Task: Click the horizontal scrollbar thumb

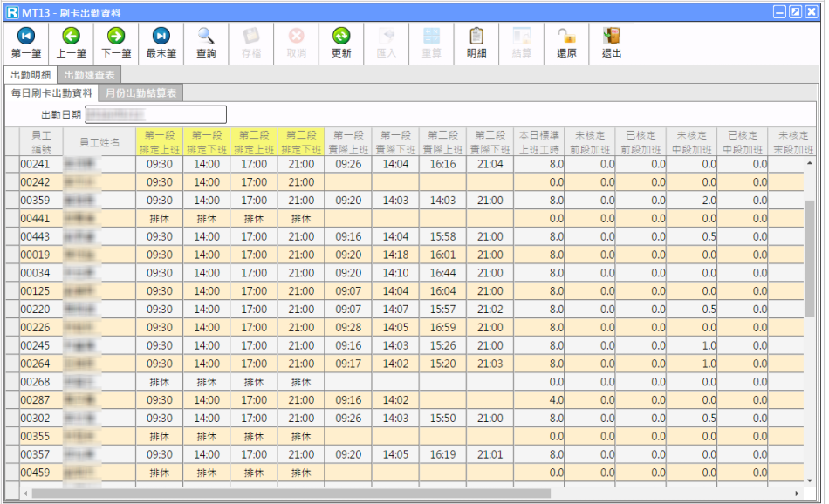Action: pos(291,494)
